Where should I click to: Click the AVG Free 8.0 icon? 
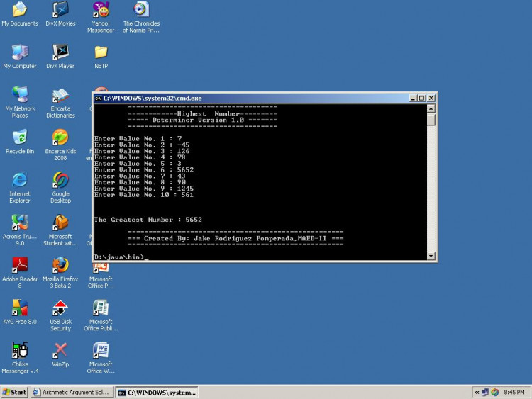(x=20, y=308)
